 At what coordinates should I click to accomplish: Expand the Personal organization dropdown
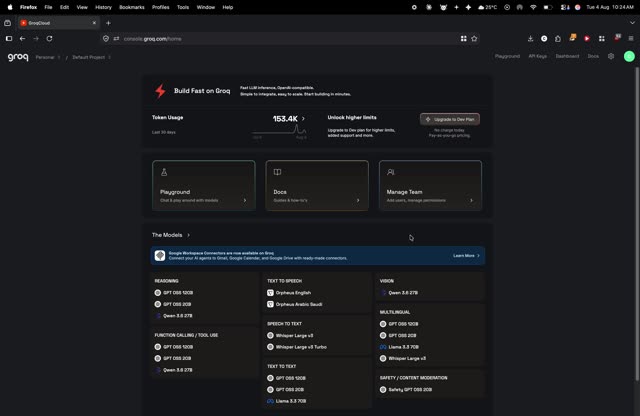coord(47,57)
